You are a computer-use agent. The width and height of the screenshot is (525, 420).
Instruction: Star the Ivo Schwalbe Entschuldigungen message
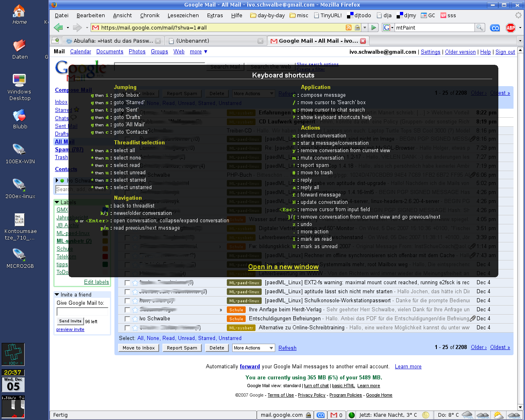[x=135, y=319]
